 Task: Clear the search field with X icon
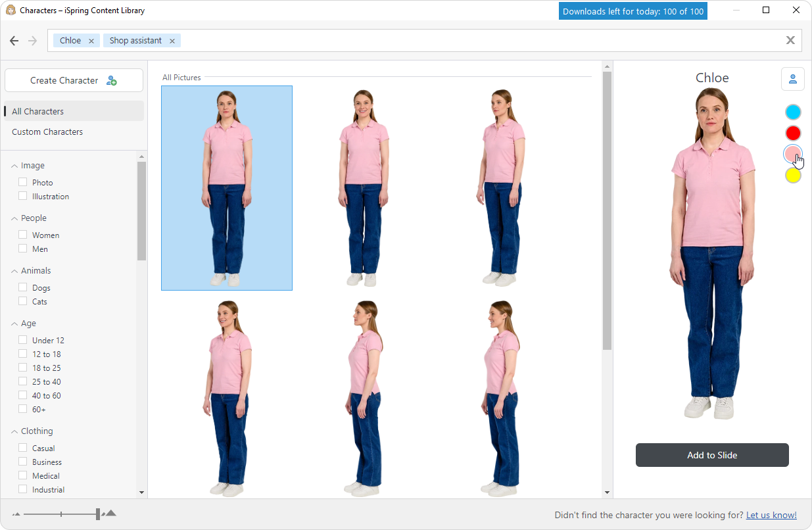click(790, 40)
